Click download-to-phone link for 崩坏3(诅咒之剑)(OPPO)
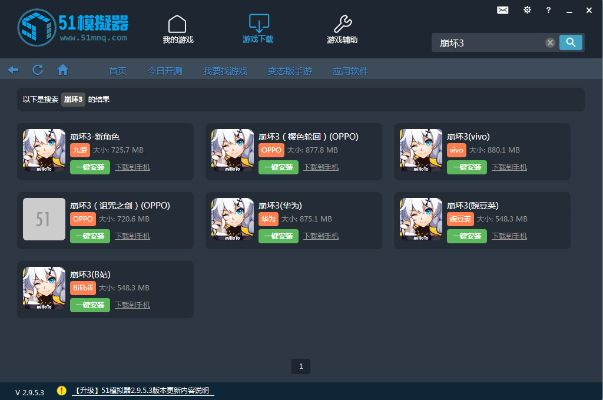603x400 pixels. tap(133, 236)
